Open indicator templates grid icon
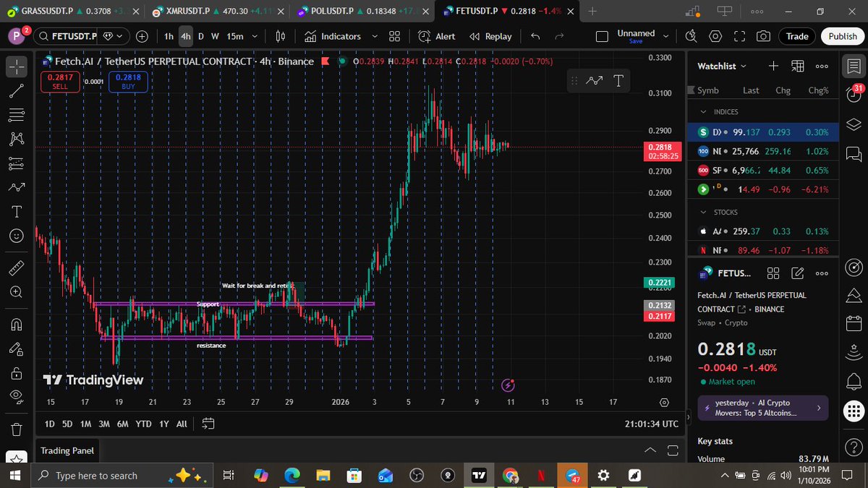 click(395, 36)
